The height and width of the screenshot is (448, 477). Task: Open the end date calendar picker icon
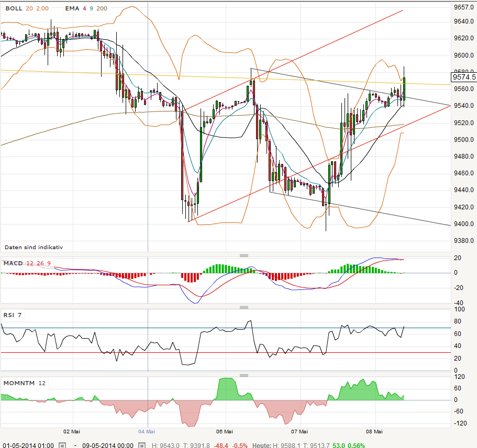[142, 445]
